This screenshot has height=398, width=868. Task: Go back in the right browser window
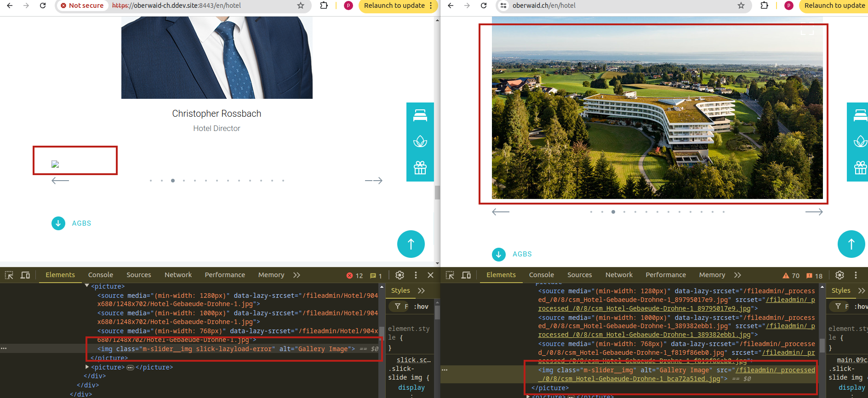[x=451, y=6]
